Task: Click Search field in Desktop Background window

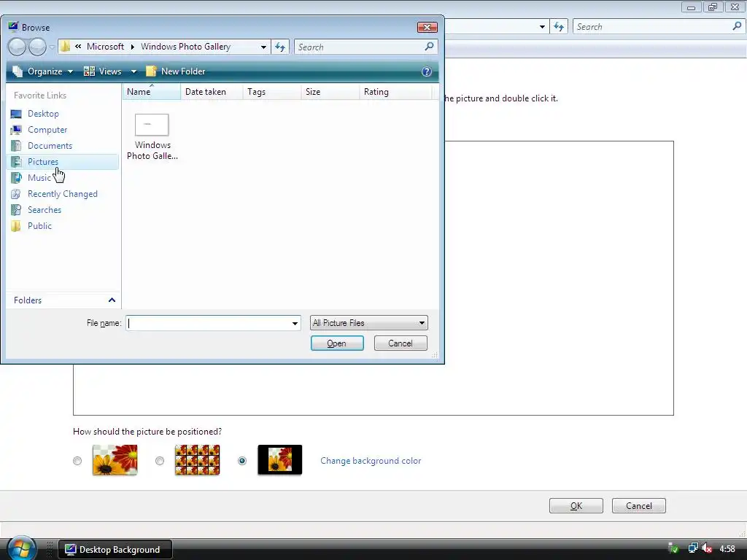Action: [651, 27]
